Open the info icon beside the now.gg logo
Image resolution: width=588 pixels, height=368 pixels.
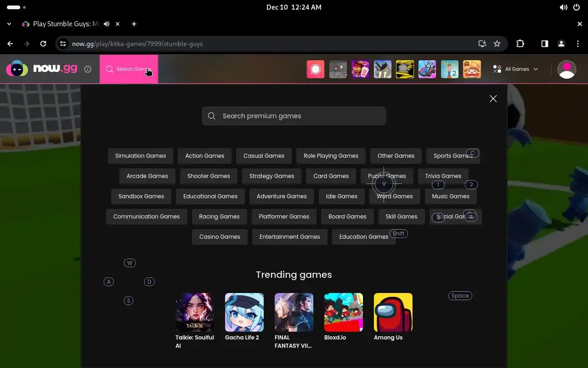[x=88, y=69]
